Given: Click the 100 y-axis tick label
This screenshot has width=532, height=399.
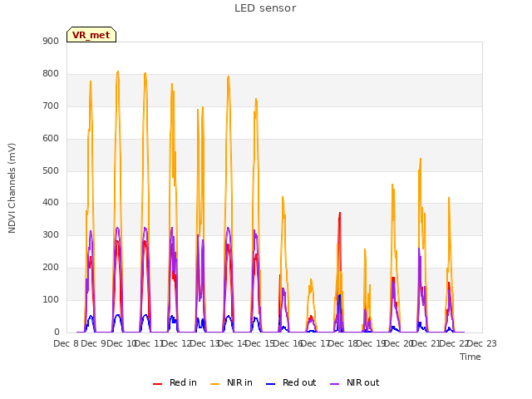Looking at the screenshot, I should coord(51,299).
